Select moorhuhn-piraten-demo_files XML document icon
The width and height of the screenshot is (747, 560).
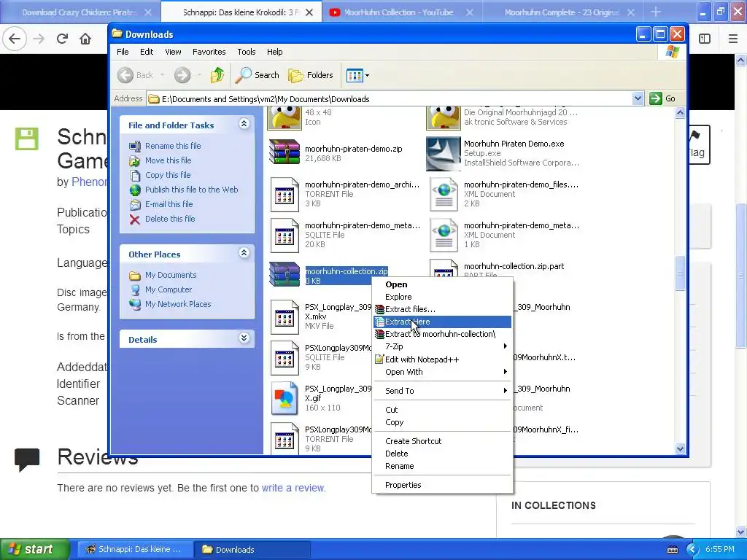coord(444,194)
